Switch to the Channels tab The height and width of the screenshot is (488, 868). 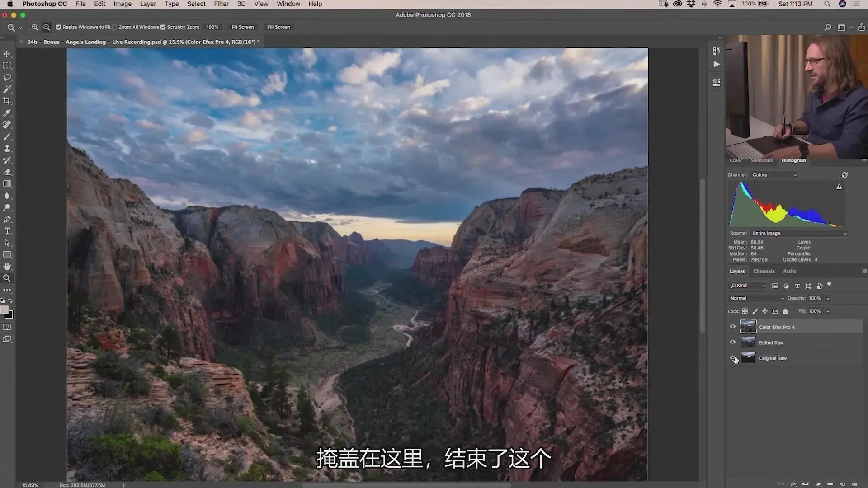(x=764, y=271)
